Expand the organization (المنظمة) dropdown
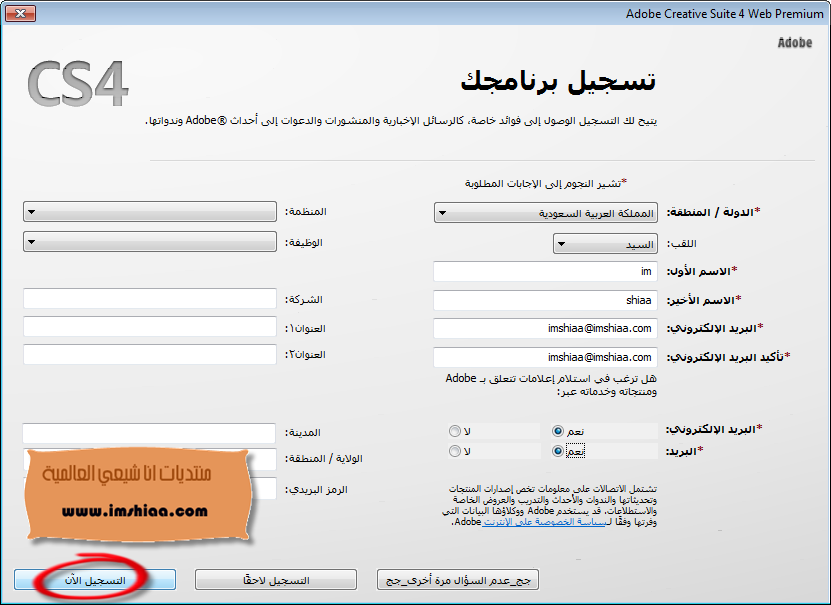Screen dimensions: 831x605 (150, 211)
